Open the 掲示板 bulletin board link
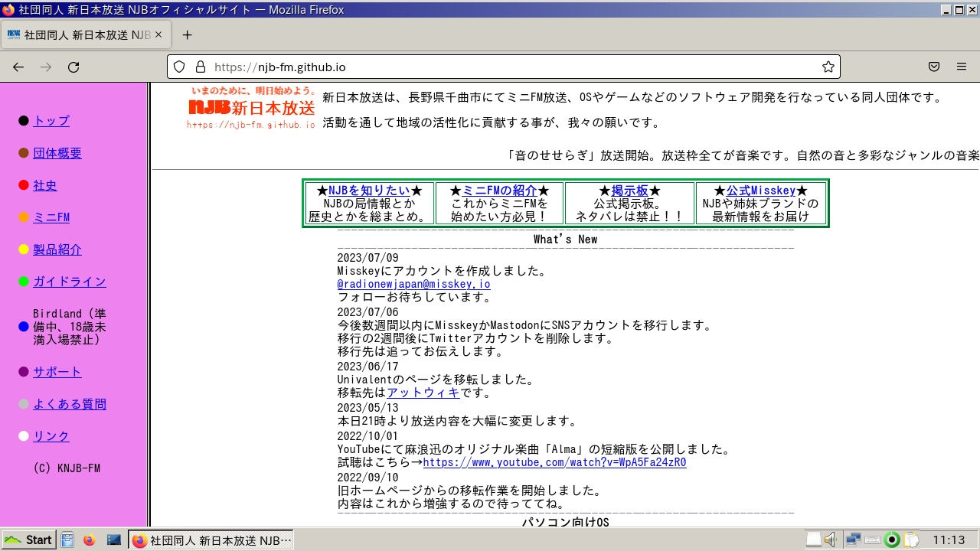 [630, 191]
